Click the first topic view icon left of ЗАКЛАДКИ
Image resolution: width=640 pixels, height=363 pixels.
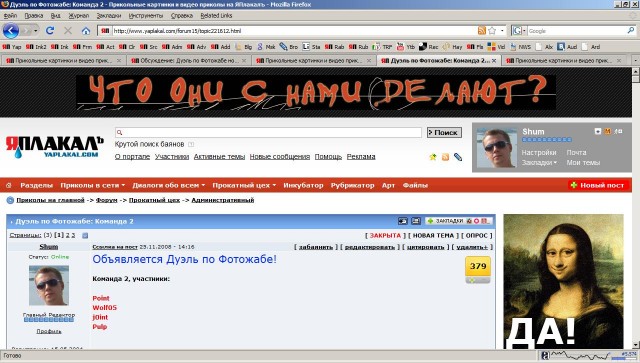tap(403, 221)
